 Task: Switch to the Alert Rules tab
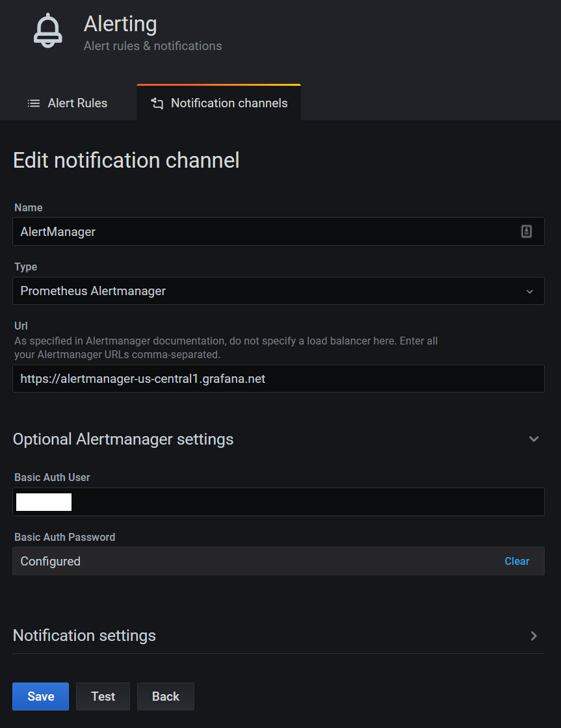[77, 103]
